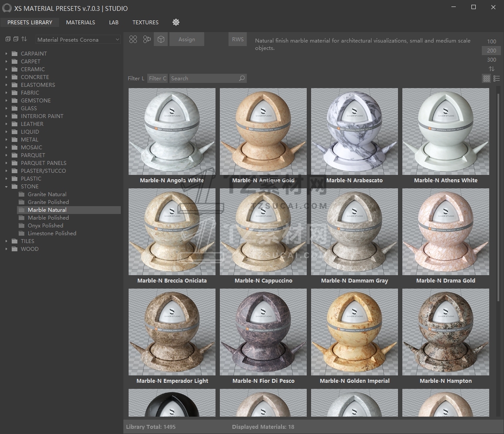Click the sort arrows above category tree

tap(24, 39)
